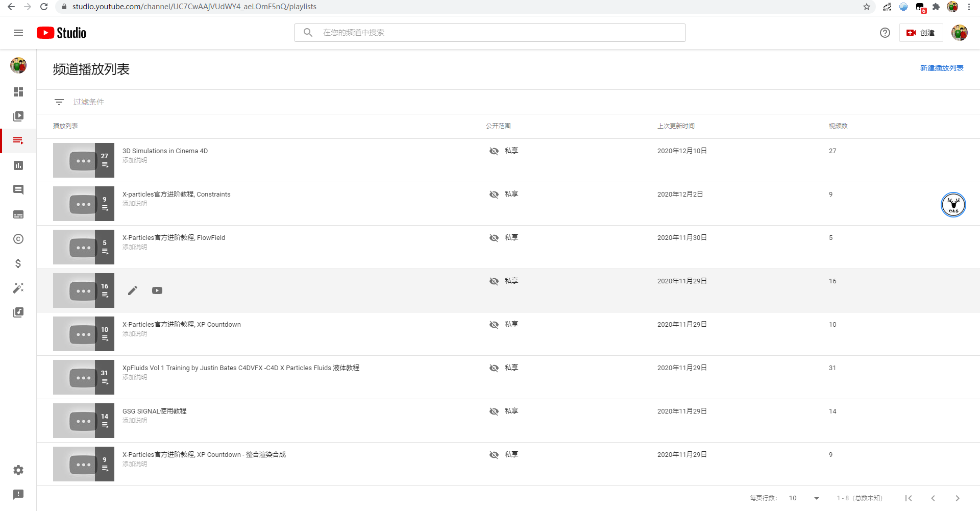Open browser extensions puzzle icon

point(936,7)
